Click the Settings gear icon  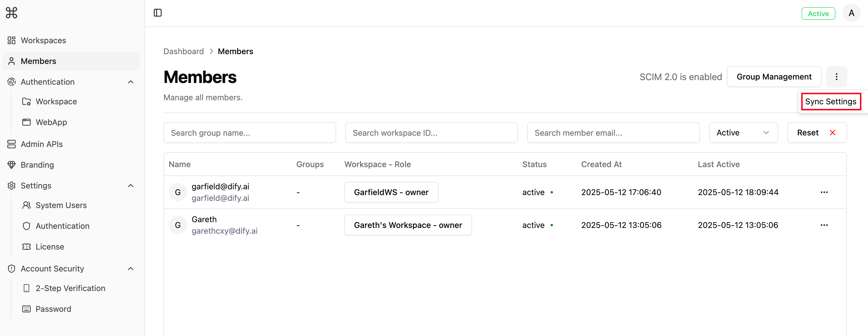pos(12,186)
